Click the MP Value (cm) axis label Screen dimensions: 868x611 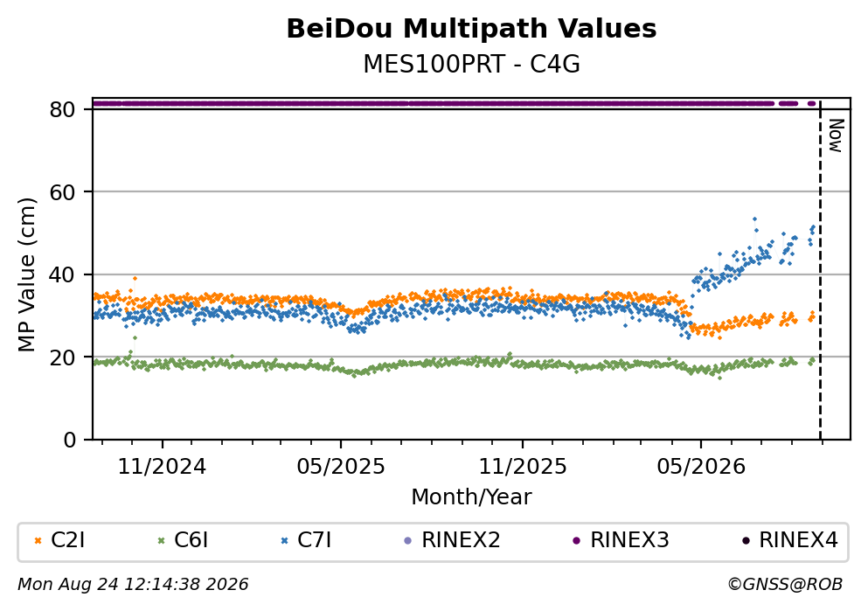click(26, 274)
